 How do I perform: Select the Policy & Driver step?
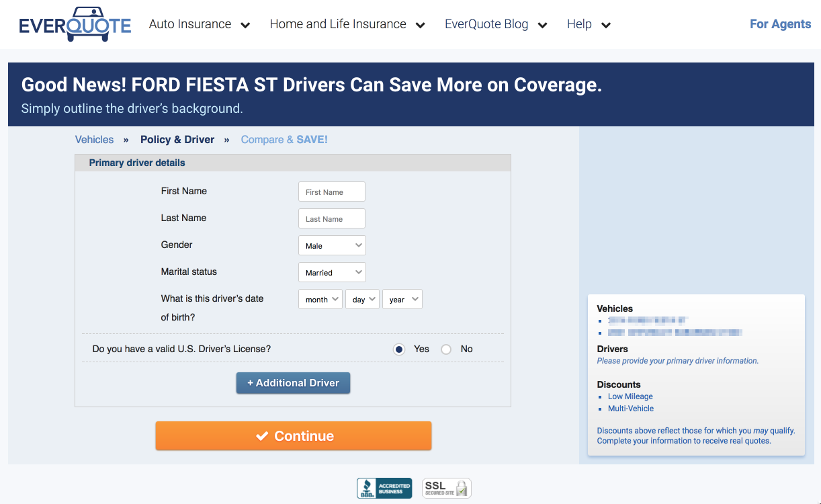[177, 140]
